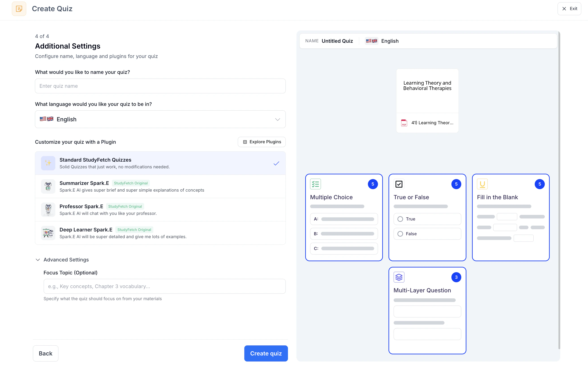This screenshot has width=588, height=368.
Task: Click the blue checkmark on Standard StudyFetch Quizzes
Action: pos(276,163)
